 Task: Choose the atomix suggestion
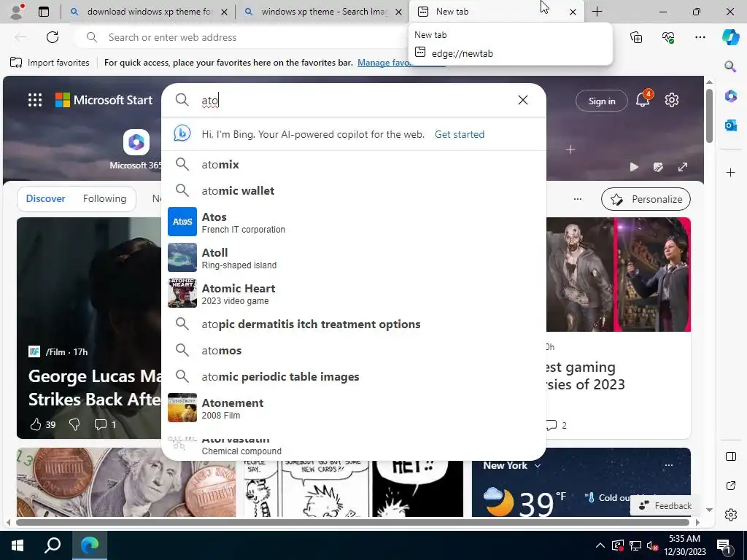coord(354,164)
